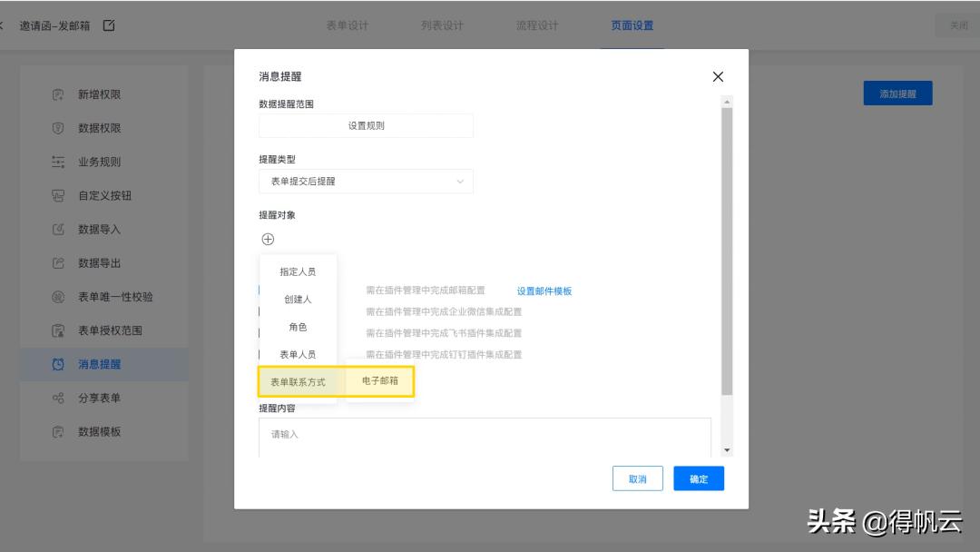Image resolution: width=980 pixels, height=552 pixels.
Task: Click the plus icon under 提醒对象
Action: tap(268, 239)
